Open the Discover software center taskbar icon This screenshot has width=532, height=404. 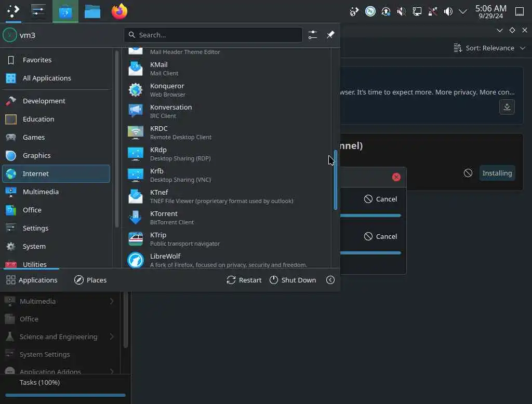click(65, 11)
